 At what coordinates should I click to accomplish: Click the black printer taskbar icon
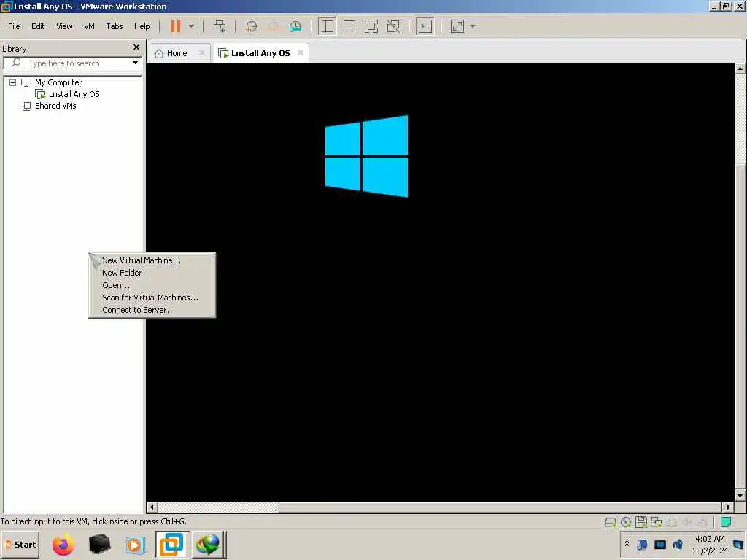coord(99,545)
